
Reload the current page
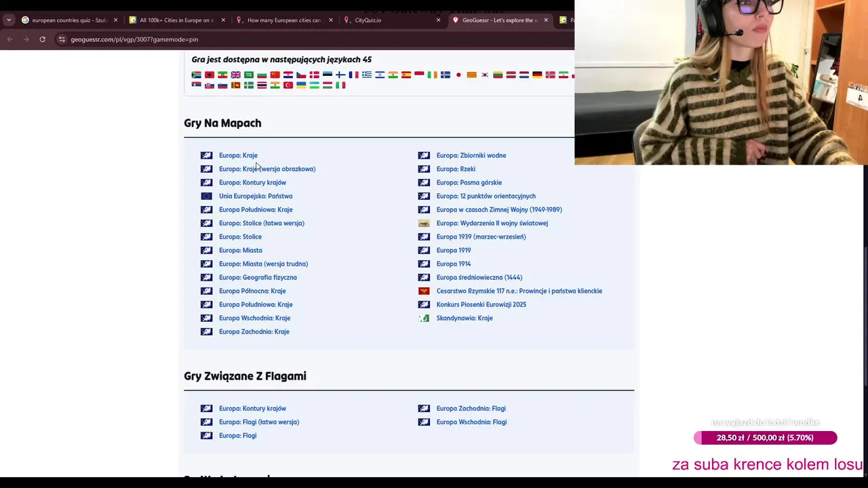point(42,39)
